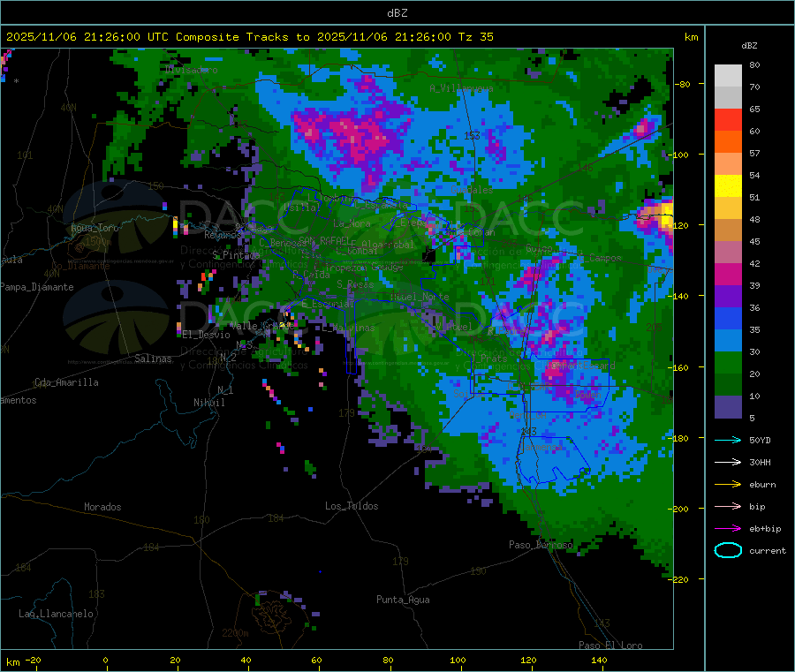Click the 'current' legend label

tap(768, 550)
